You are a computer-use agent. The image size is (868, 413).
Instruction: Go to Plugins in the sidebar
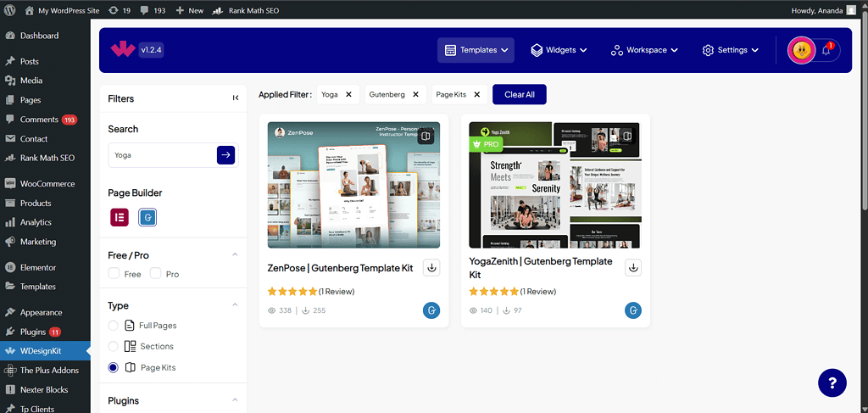click(33, 332)
